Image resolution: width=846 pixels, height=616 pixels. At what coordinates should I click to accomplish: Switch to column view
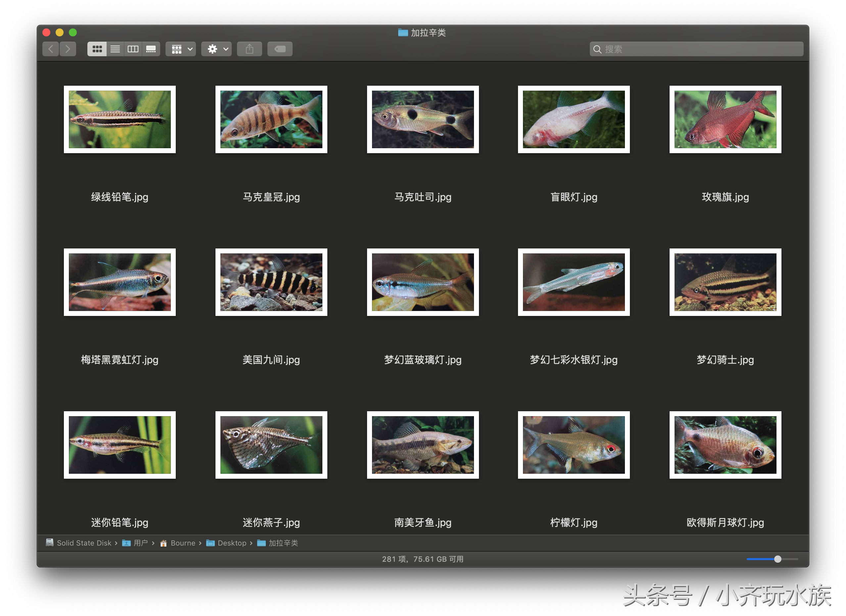(x=133, y=49)
